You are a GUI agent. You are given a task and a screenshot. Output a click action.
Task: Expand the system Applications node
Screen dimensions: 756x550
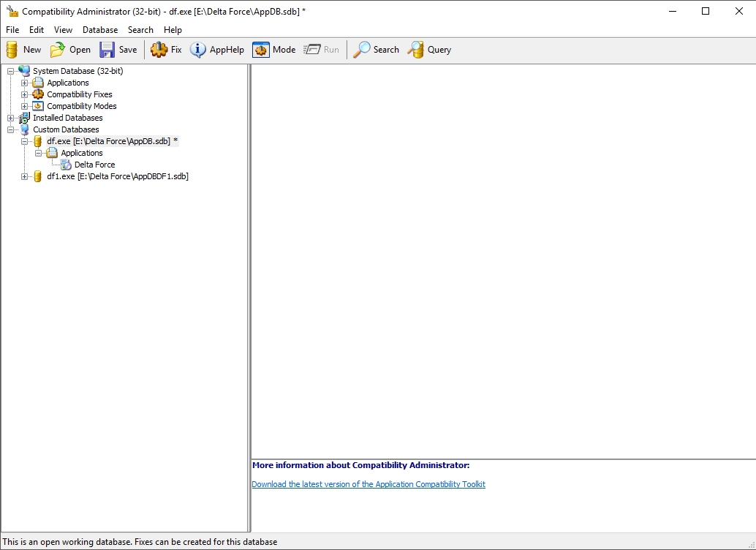coord(25,83)
